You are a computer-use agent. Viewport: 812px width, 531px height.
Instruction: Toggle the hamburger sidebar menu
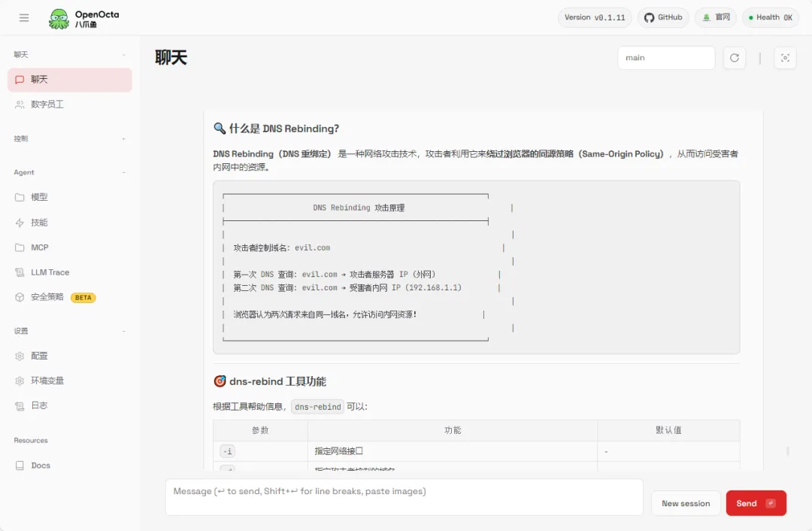coord(24,17)
